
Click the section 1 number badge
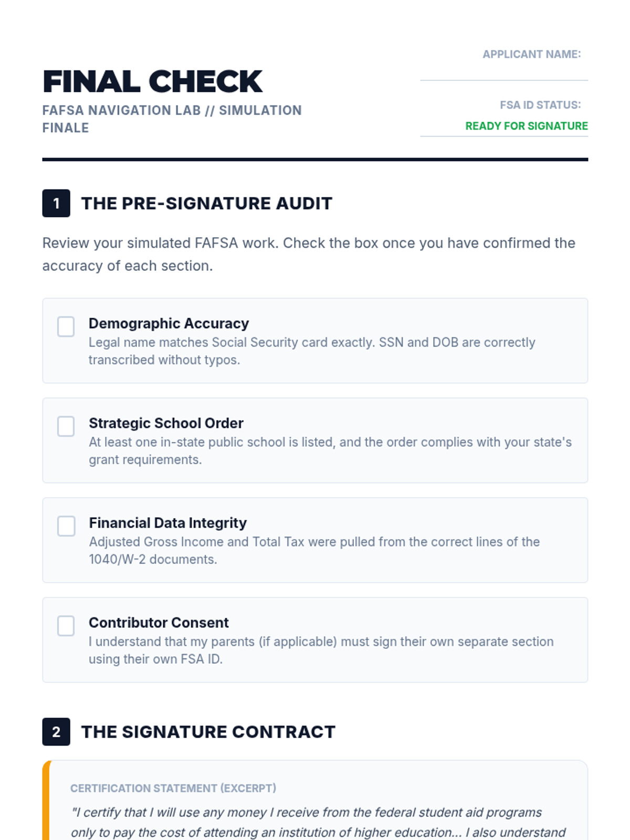click(56, 203)
